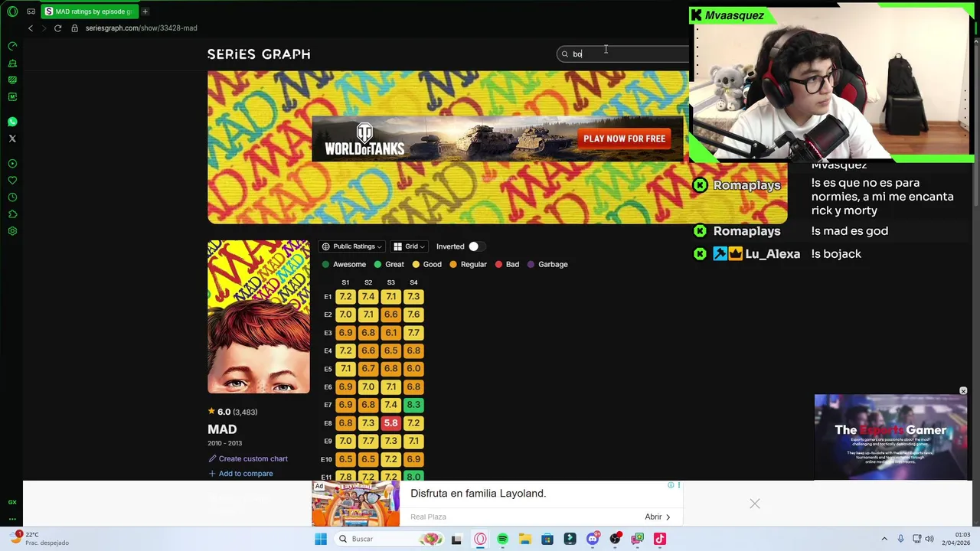Open Microsoft Store from the taskbar

[547, 539]
